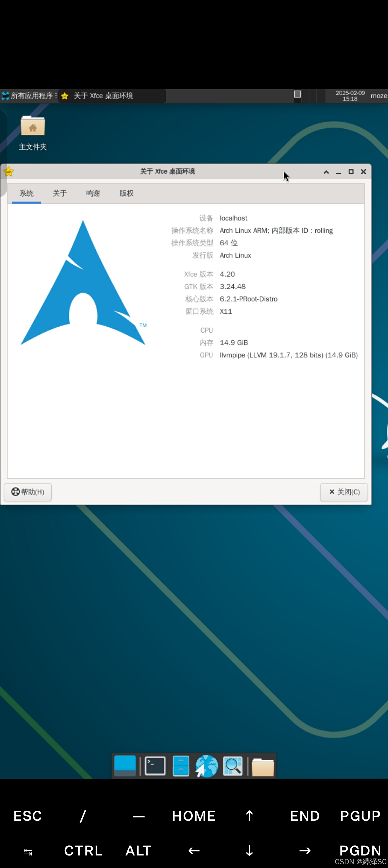Toggle the CTRL modifier key
Screen dimensions: 388x868
83,851
